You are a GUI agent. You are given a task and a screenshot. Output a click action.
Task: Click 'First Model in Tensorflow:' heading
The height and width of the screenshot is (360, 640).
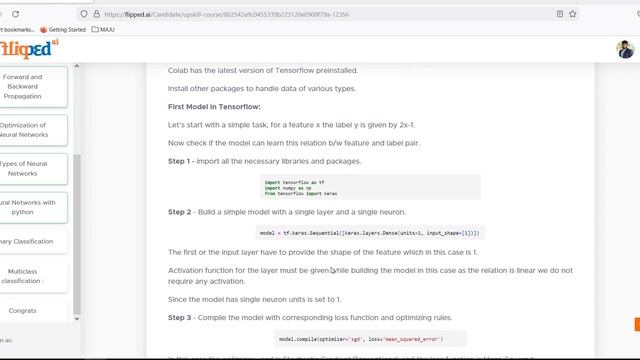[x=214, y=107]
